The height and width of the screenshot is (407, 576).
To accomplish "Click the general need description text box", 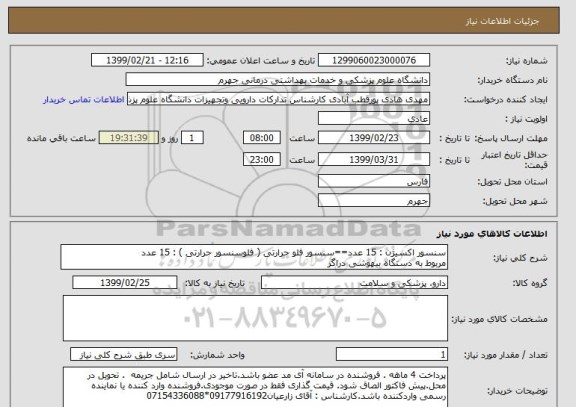I will coord(254,257).
